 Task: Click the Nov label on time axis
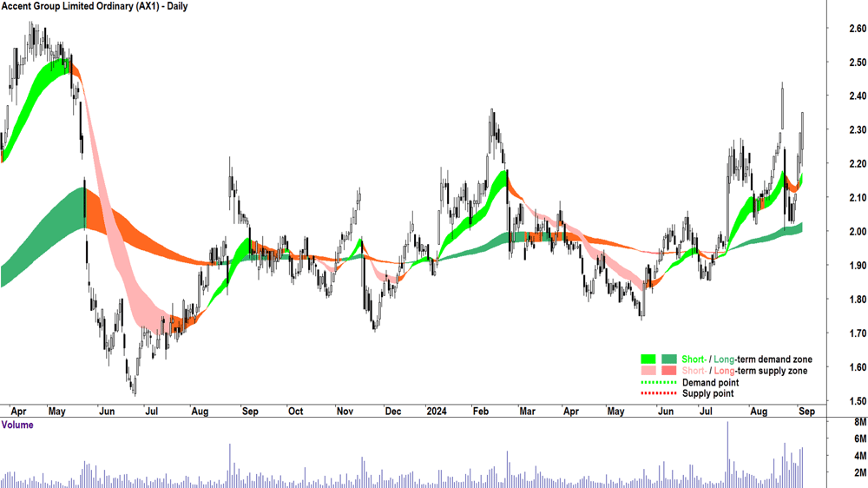345,411
